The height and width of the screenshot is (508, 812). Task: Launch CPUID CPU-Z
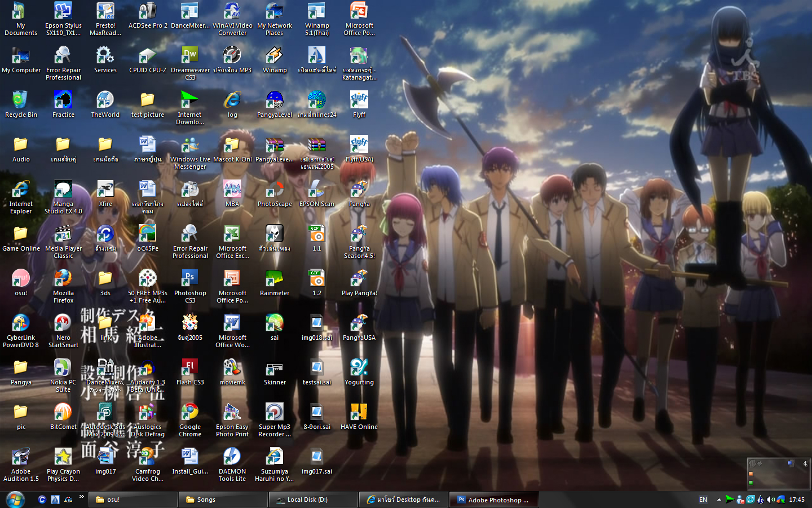pos(148,60)
